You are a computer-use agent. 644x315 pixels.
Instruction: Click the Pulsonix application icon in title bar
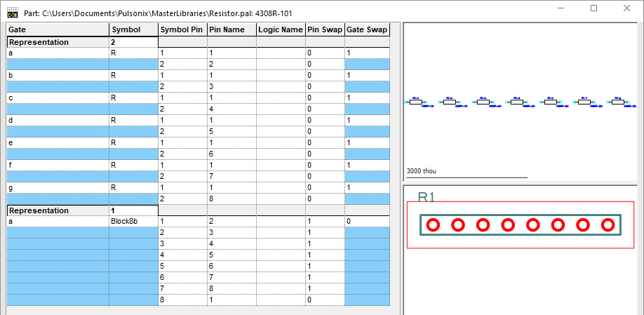12,11
